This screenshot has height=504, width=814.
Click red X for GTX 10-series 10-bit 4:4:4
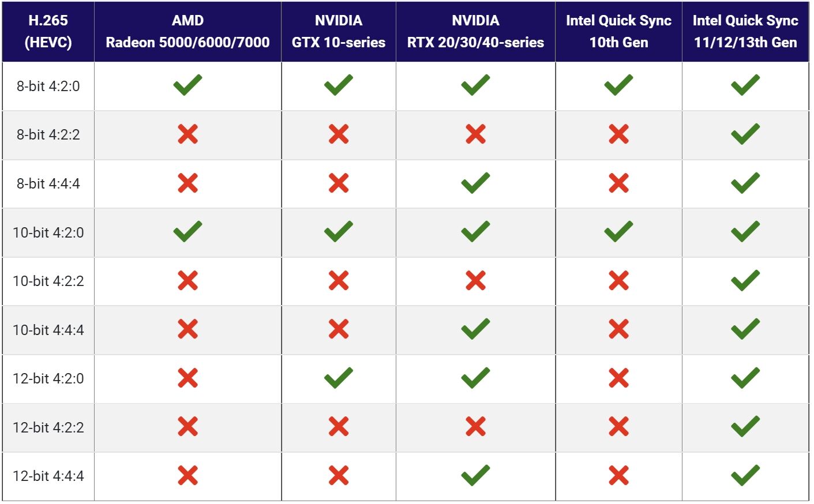click(338, 329)
